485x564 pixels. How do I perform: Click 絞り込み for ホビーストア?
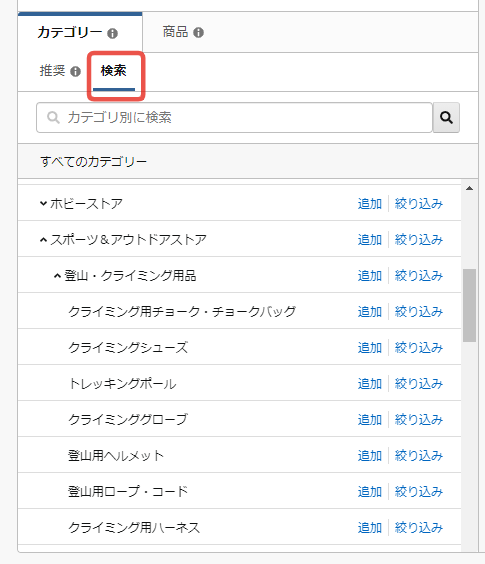point(419,204)
